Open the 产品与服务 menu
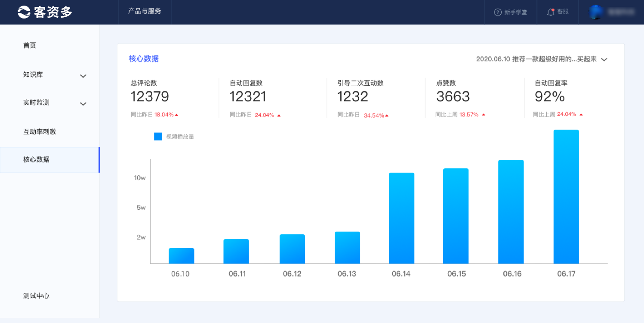644x323 pixels. 145,12
